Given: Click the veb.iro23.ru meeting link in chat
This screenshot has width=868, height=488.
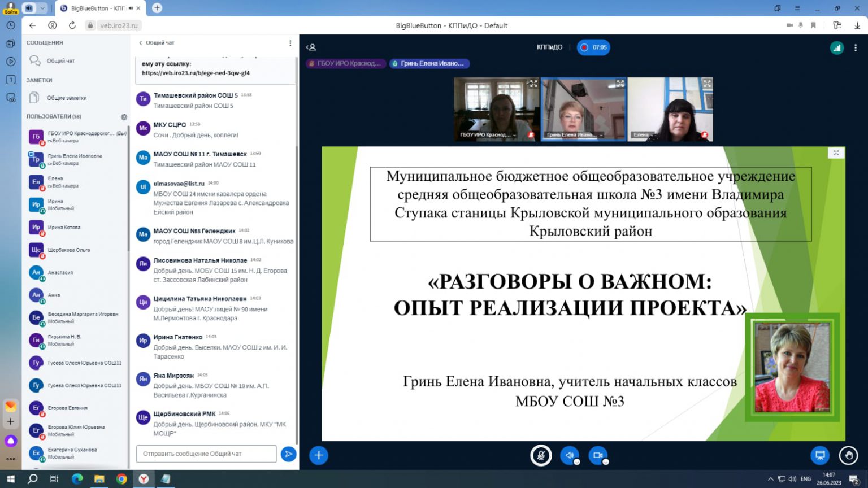Looking at the screenshot, I should tap(196, 73).
